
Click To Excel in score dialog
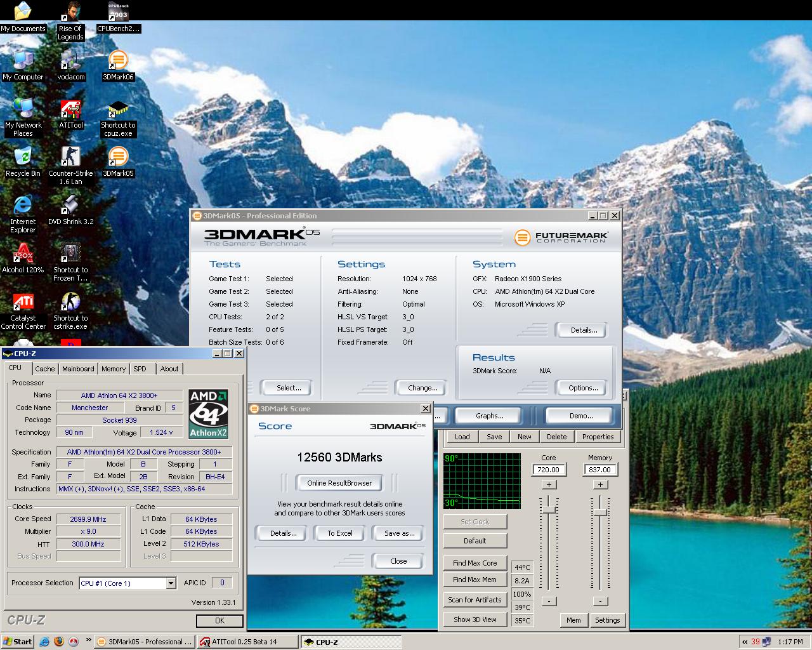pyautogui.click(x=339, y=533)
